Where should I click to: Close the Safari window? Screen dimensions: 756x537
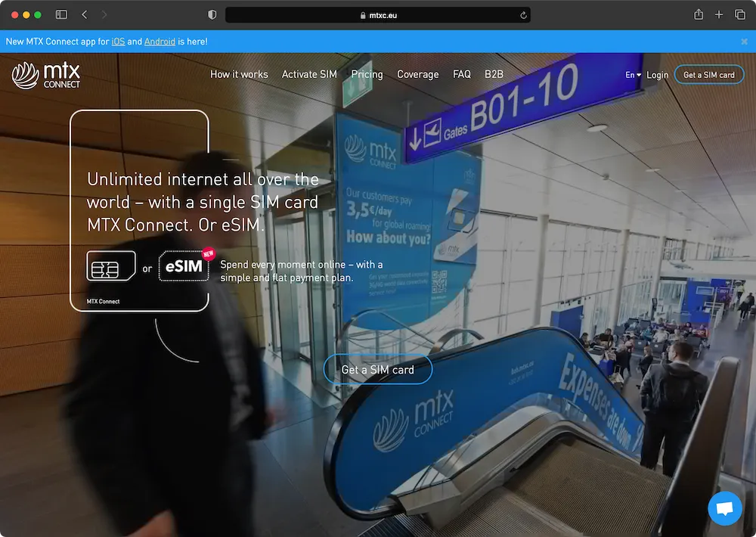15,15
